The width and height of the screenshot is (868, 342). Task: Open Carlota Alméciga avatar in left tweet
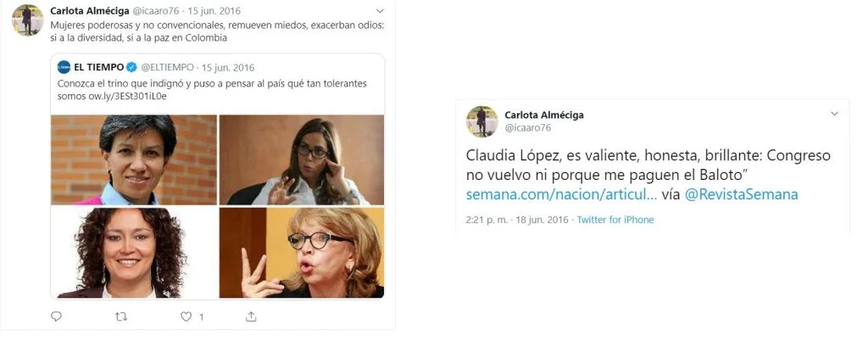pyautogui.click(x=28, y=20)
